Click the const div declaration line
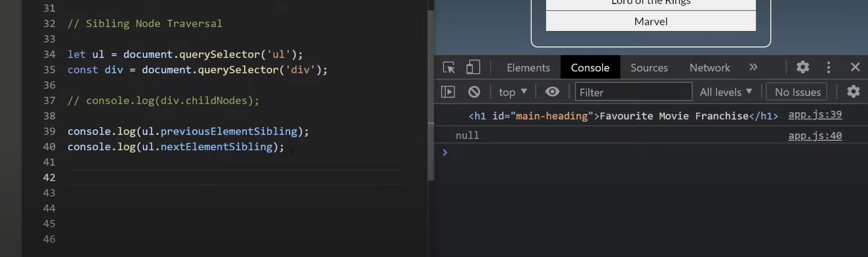868x257 pixels. [x=197, y=70]
